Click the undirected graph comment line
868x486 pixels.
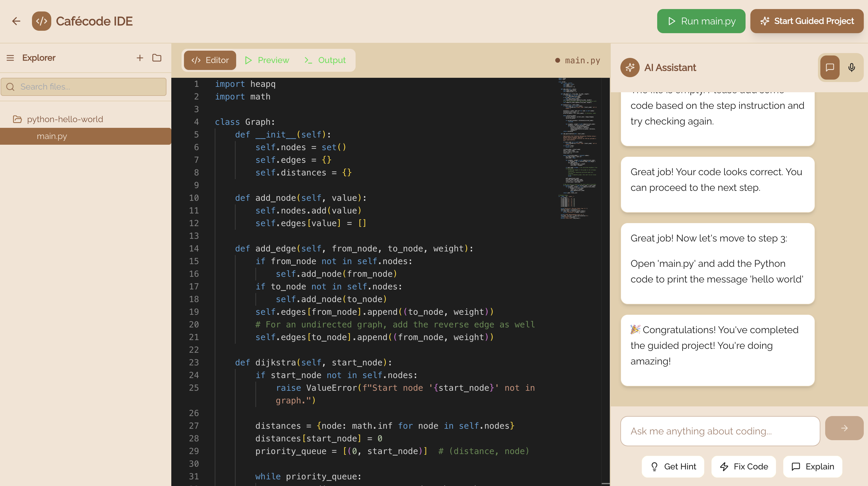395,324
